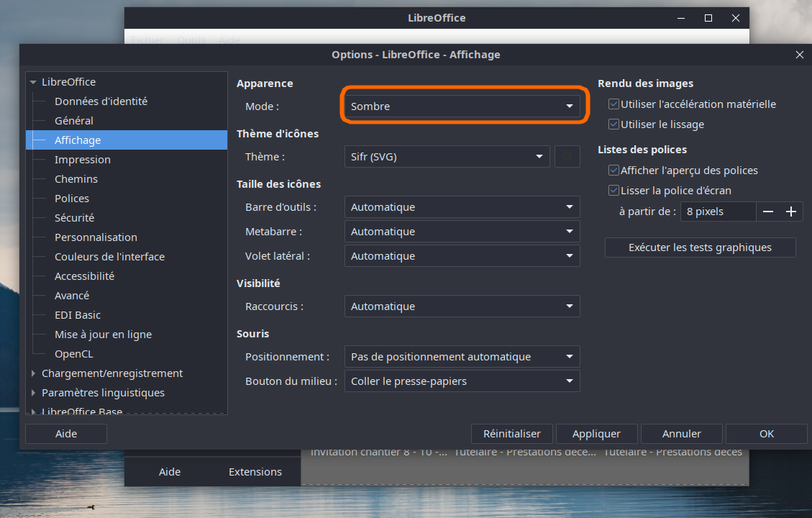
Task: Close the Options dialog with the X
Action: (800, 55)
